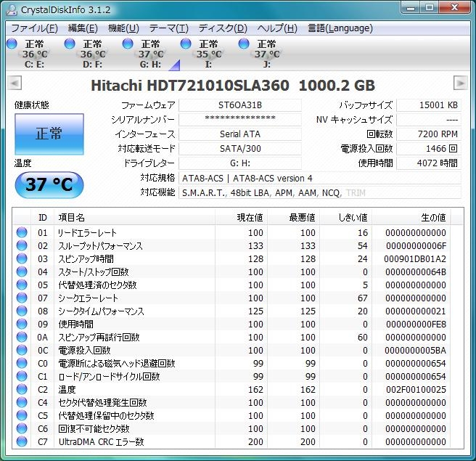Click the 正常 health status button
The image size is (476, 461).
click(49, 134)
